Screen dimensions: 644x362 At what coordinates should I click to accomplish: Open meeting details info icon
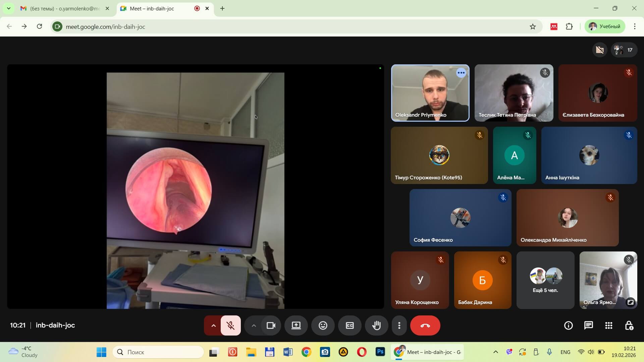pos(568,325)
